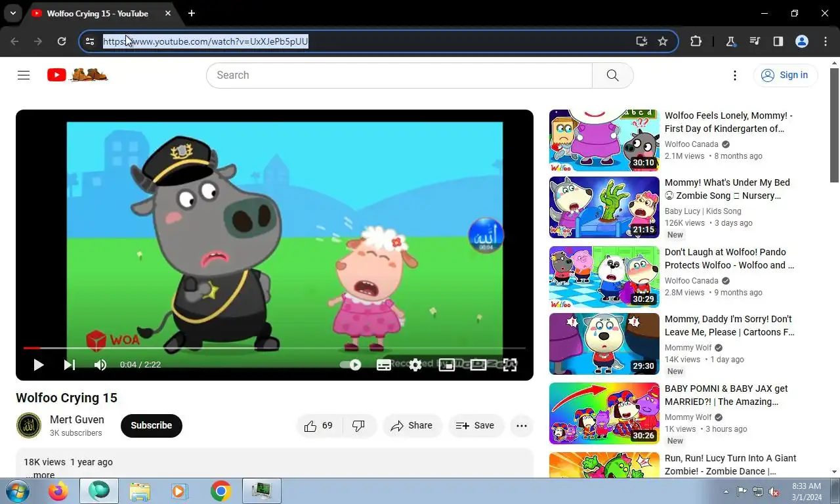Open YouTube settings three-dot menu
Viewport: 840px width, 504px height.
click(735, 75)
